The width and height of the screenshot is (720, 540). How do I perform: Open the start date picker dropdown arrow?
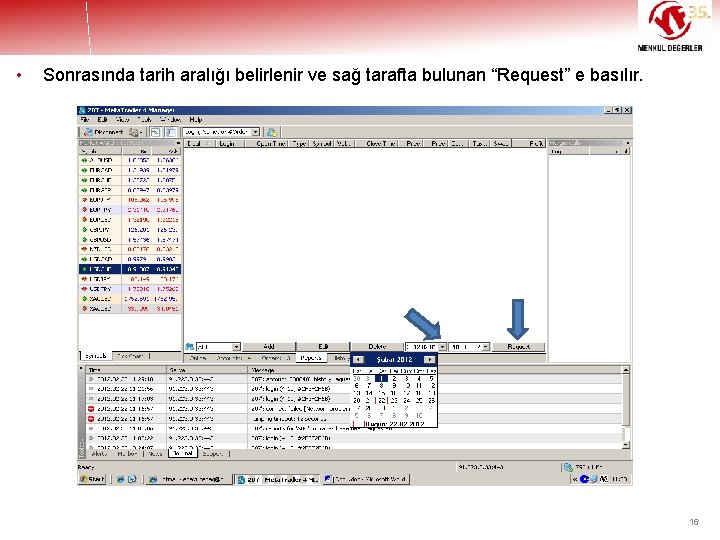[x=442, y=347]
